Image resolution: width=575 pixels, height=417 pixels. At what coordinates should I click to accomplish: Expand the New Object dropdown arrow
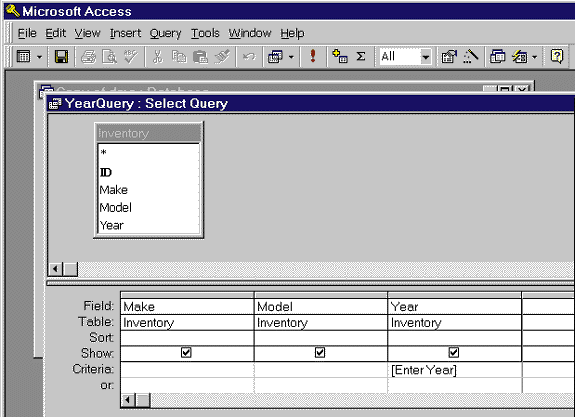pos(535,57)
